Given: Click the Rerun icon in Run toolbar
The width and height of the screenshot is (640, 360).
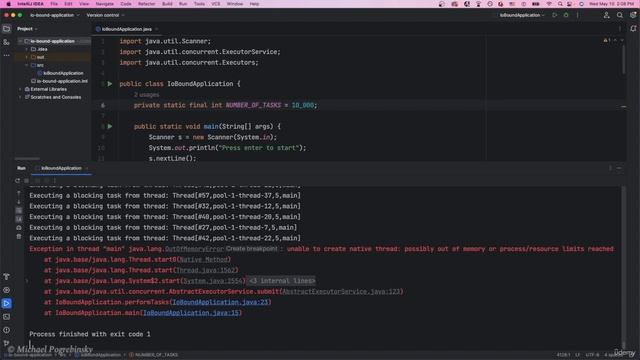Looking at the screenshot, I should (18, 180).
